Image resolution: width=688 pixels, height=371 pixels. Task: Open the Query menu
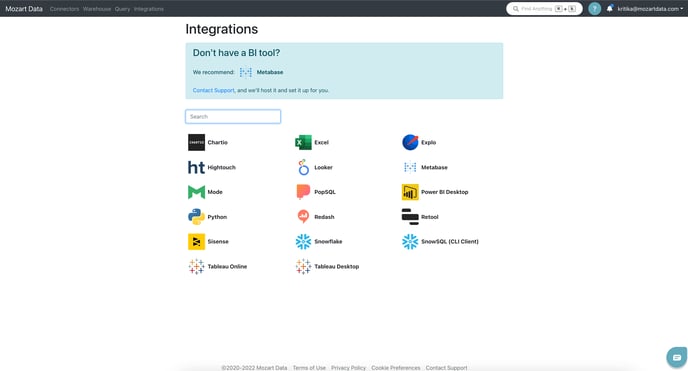122,9
